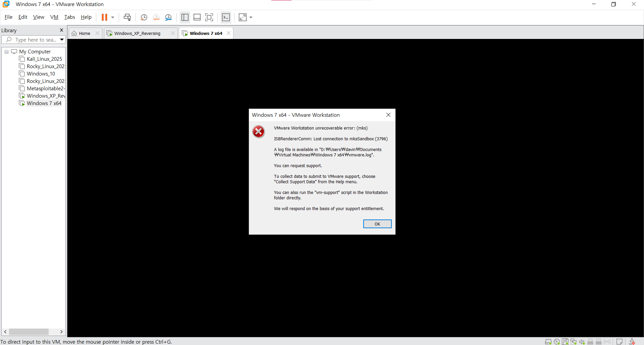Click the Library scrollbar right arrow
The width and height of the screenshot is (644, 345).
(61, 332)
